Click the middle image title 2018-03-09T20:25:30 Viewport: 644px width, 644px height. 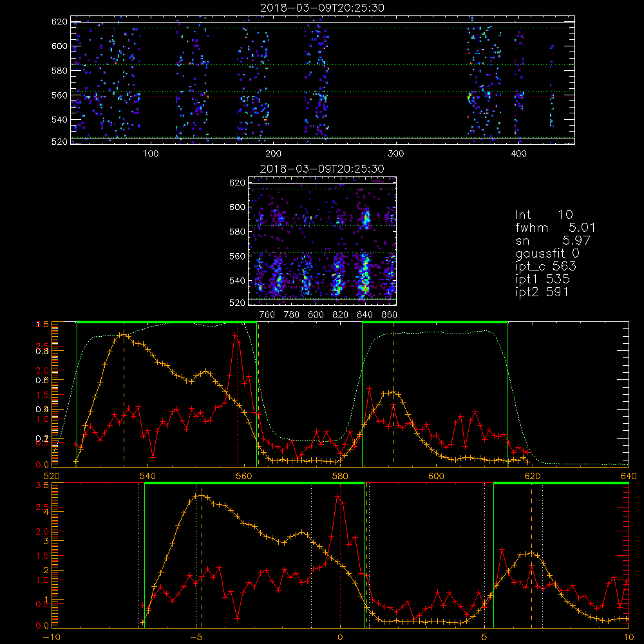(x=323, y=169)
